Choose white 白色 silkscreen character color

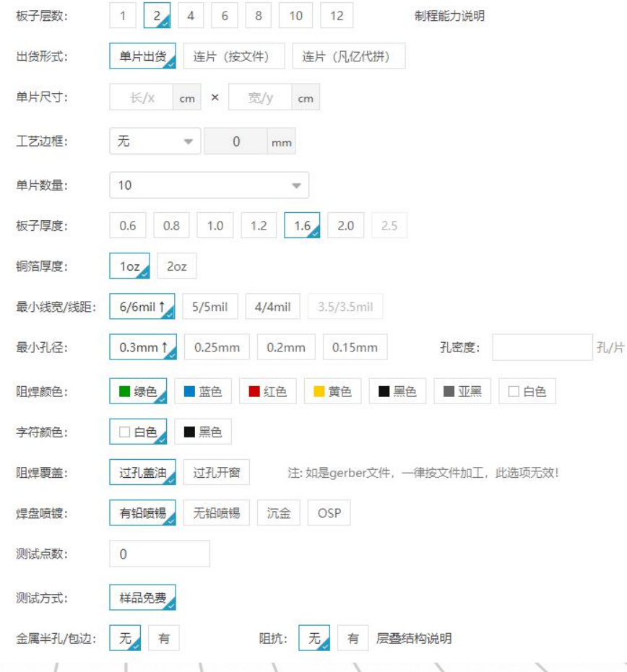[138, 431]
